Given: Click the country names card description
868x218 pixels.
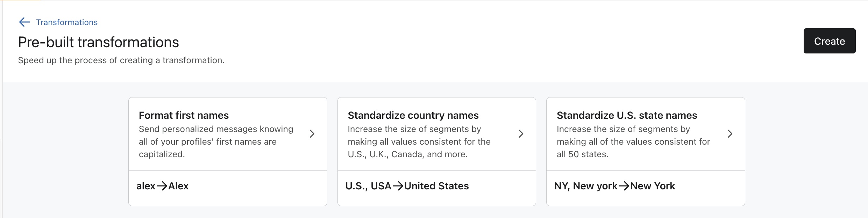Looking at the screenshot, I should (x=419, y=141).
